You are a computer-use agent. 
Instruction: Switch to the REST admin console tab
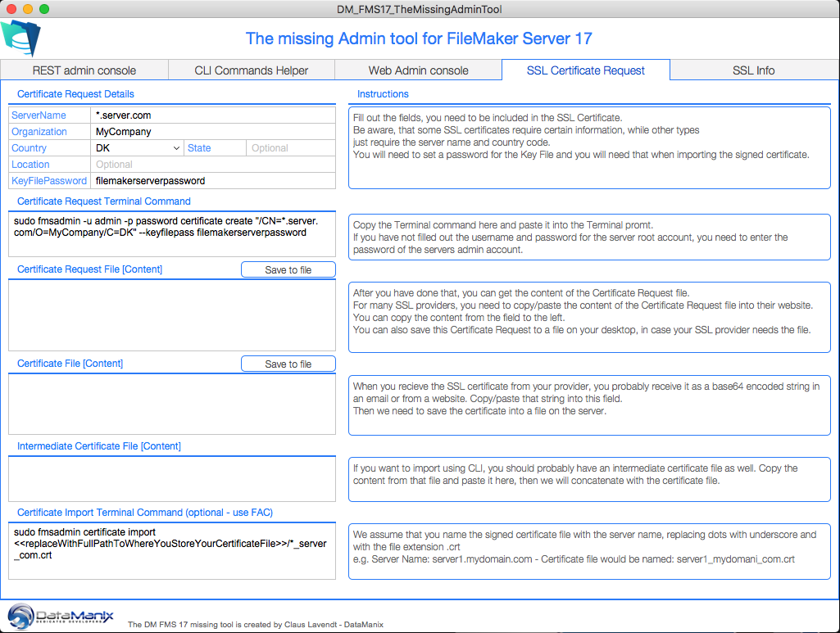pos(84,70)
